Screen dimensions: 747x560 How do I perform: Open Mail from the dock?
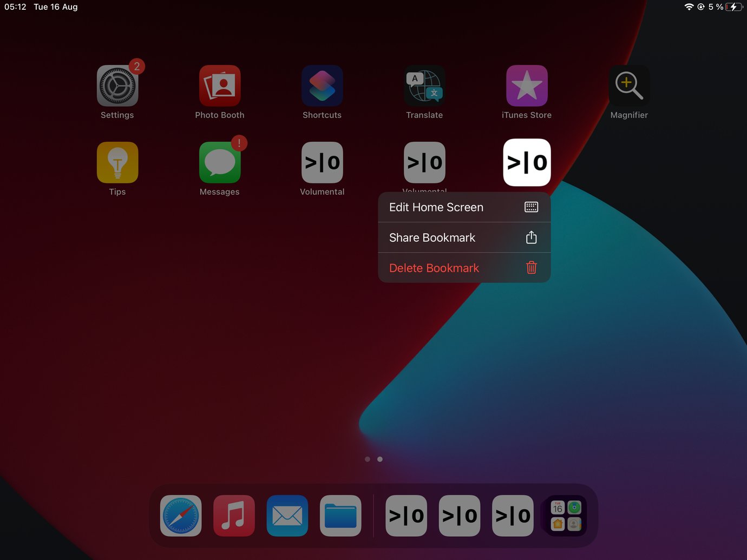(287, 516)
